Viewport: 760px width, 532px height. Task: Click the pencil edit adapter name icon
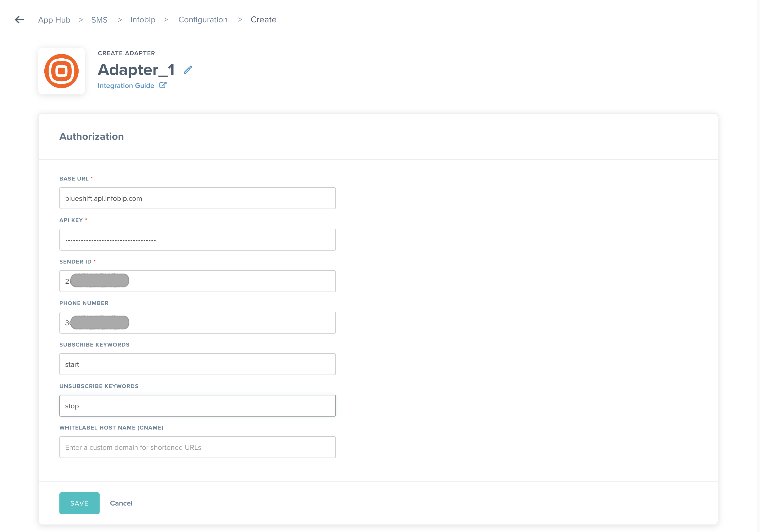pos(188,70)
